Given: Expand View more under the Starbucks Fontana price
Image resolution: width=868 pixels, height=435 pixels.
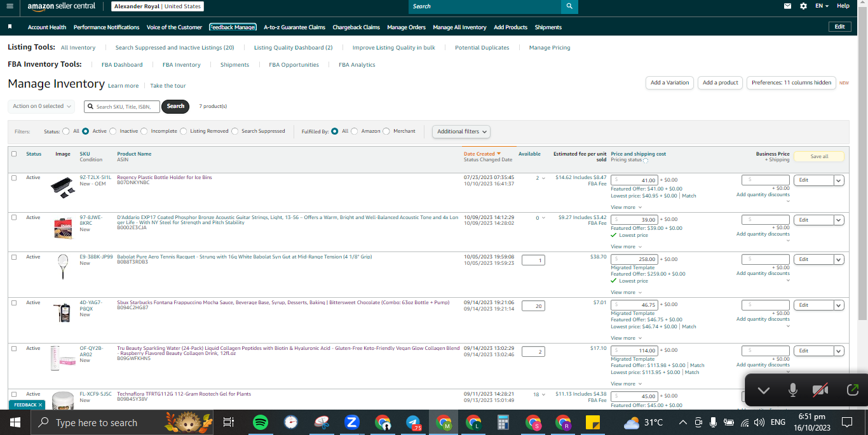Looking at the screenshot, I should 626,338.
